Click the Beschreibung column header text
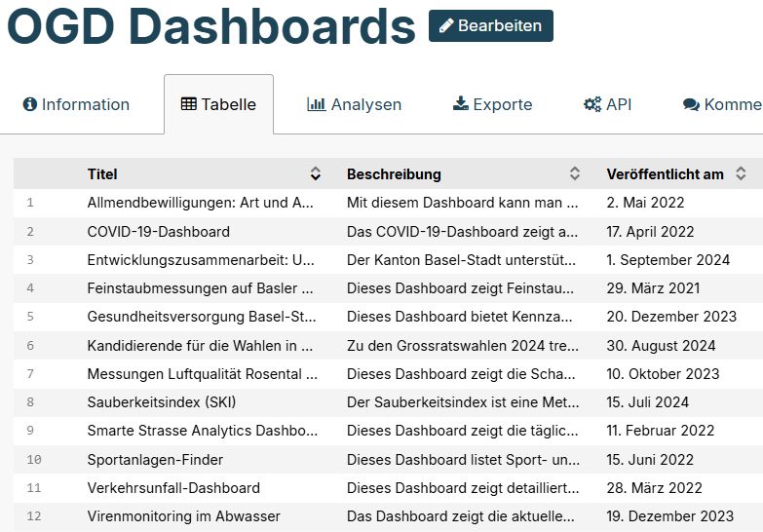Viewport: 763px width, 532px height. pos(394,174)
